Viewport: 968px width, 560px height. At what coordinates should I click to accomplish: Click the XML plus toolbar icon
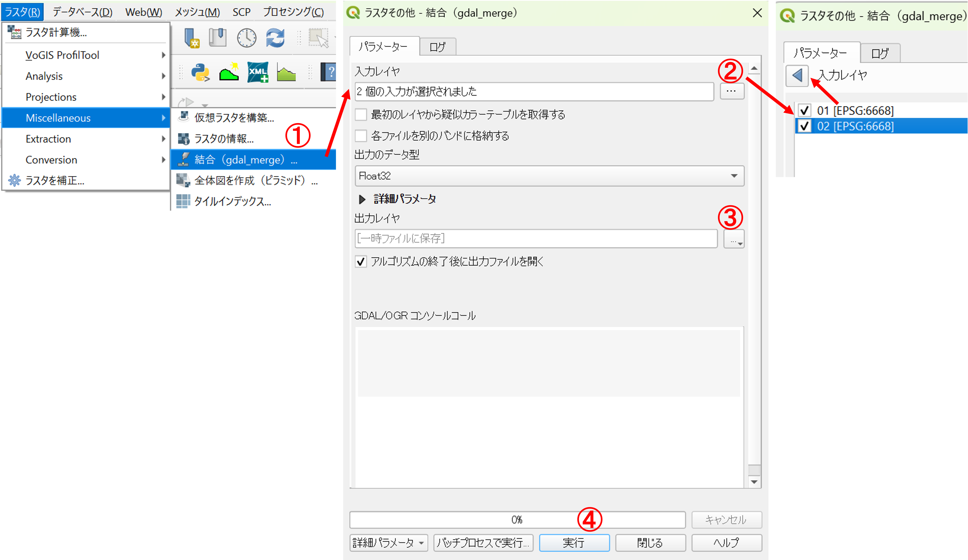point(257,73)
